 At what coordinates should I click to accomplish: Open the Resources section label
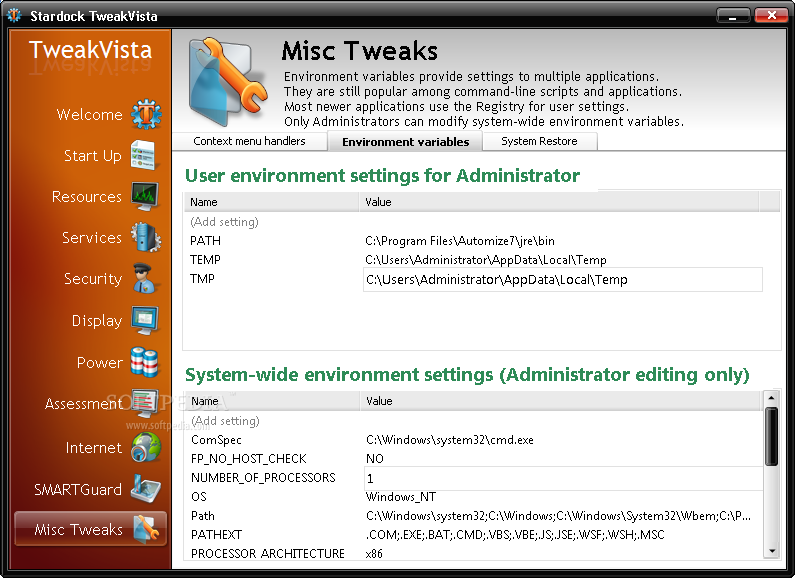pos(87,197)
